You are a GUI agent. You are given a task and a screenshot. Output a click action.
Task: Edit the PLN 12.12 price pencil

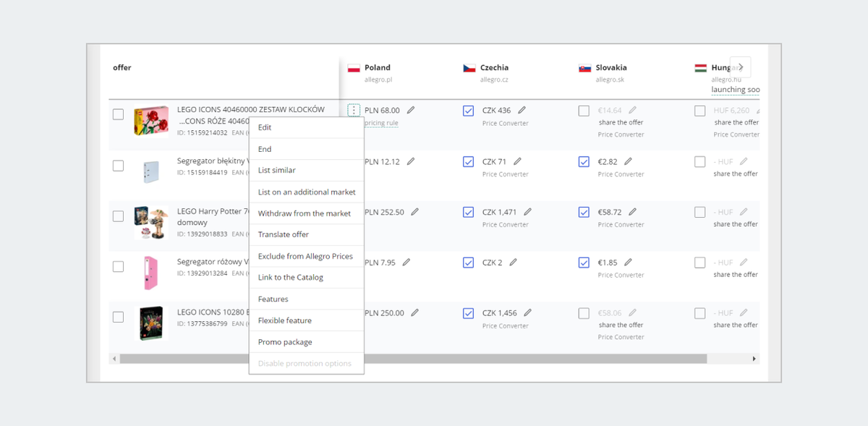click(x=411, y=161)
